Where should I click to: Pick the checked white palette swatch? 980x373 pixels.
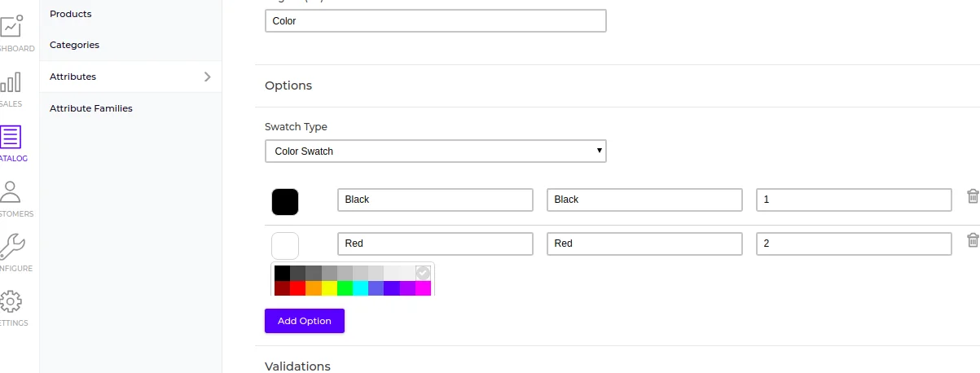[423, 273]
